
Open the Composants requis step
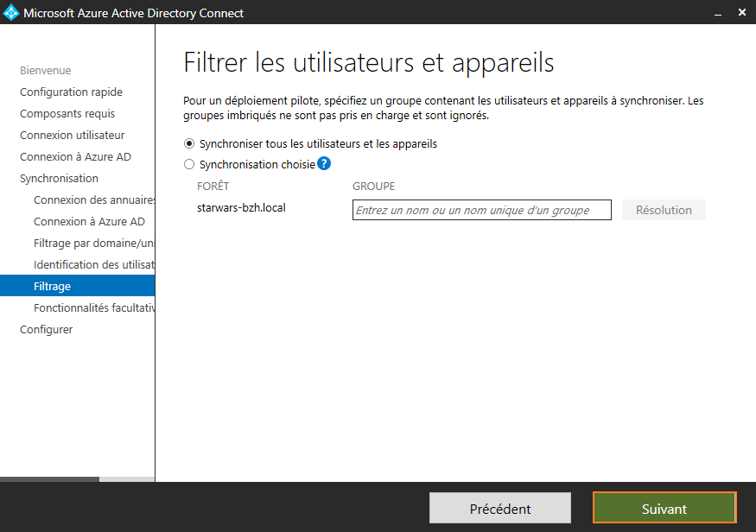pyautogui.click(x=67, y=114)
